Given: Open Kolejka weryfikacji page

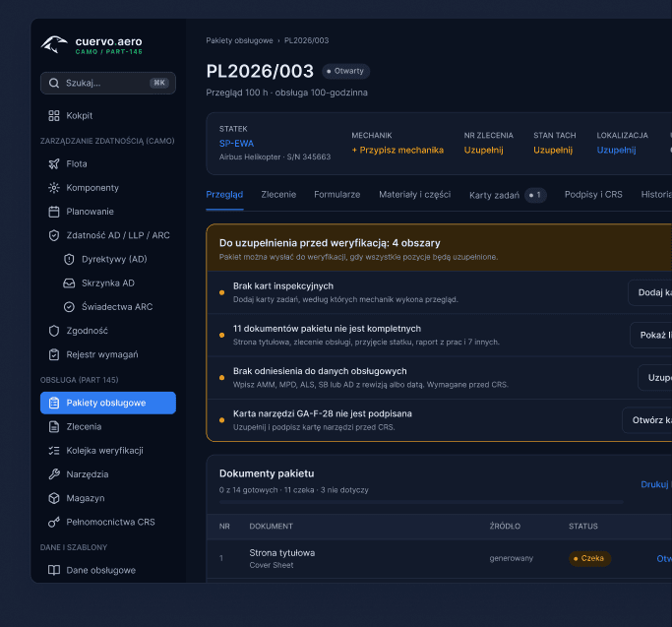Looking at the screenshot, I should [x=108, y=450].
